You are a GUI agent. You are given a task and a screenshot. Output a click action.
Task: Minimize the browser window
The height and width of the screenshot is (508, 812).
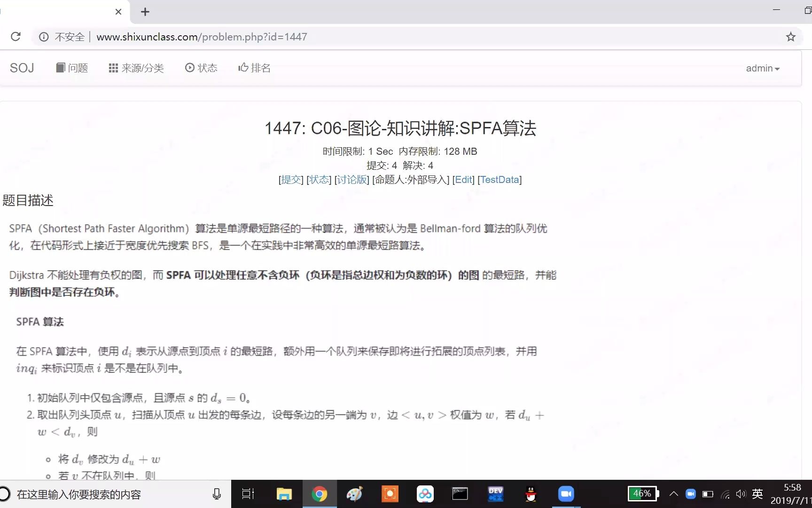[776, 10]
